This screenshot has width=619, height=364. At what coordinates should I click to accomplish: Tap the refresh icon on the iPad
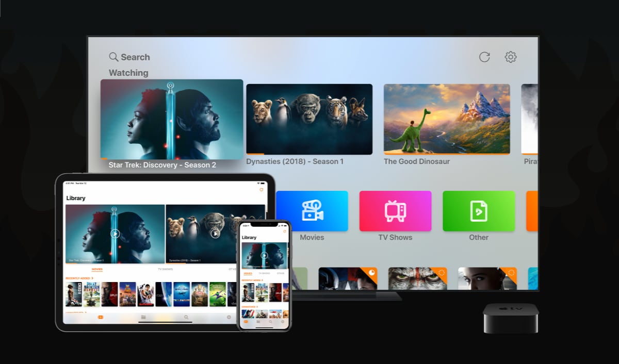(x=261, y=190)
